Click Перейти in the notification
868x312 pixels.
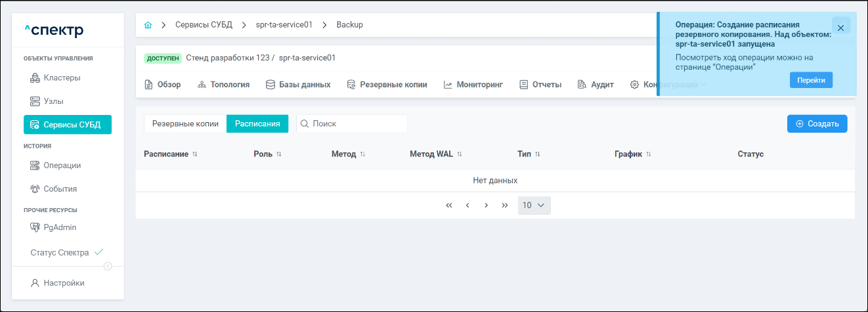tap(811, 79)
